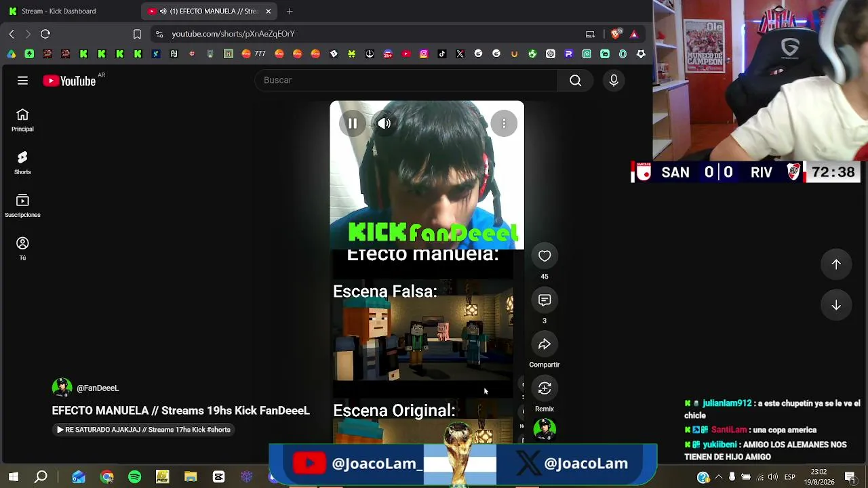Image resolution: width=868 pixels, height=488 pixels.
Task: Open the Windows notification center
Action: pyautogui.click(x=850, y=477)
